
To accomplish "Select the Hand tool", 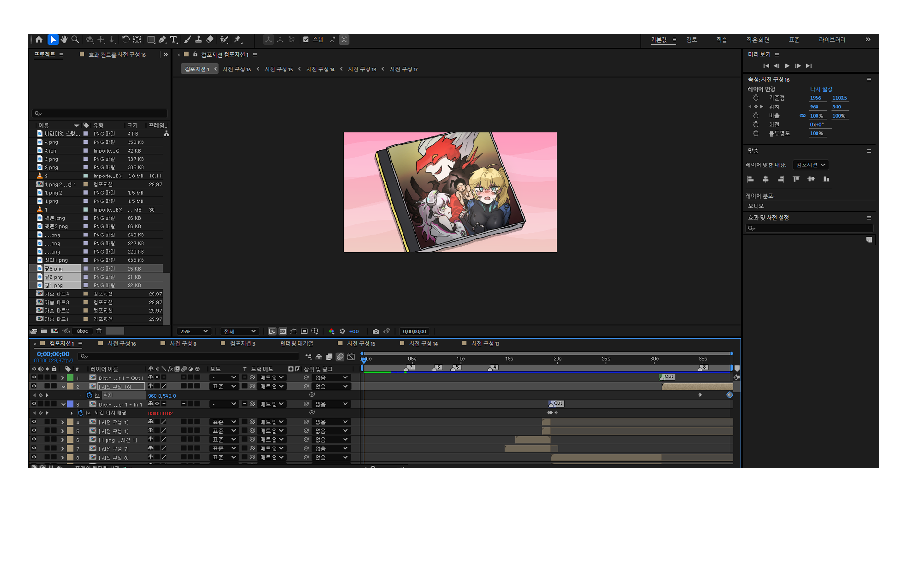I will coord(64,40).
